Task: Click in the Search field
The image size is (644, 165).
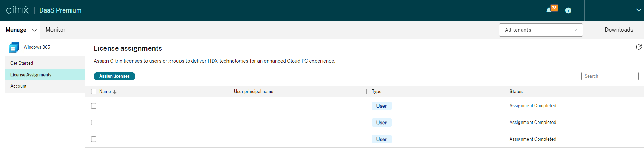Action: point(610,76)
